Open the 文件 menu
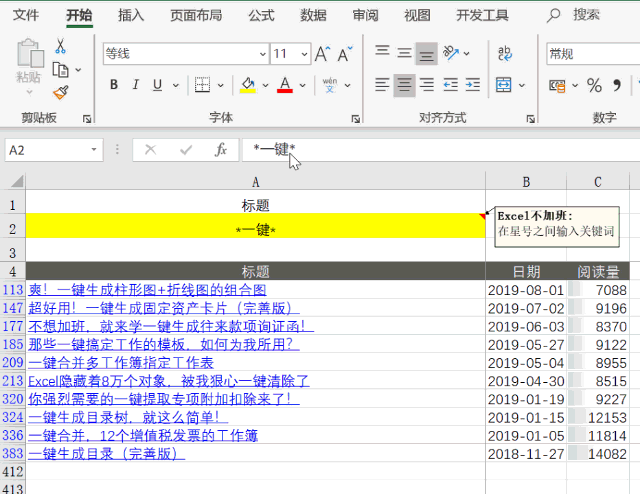The height and width of the screenshot is (494, 640). (x=26, y=15)
